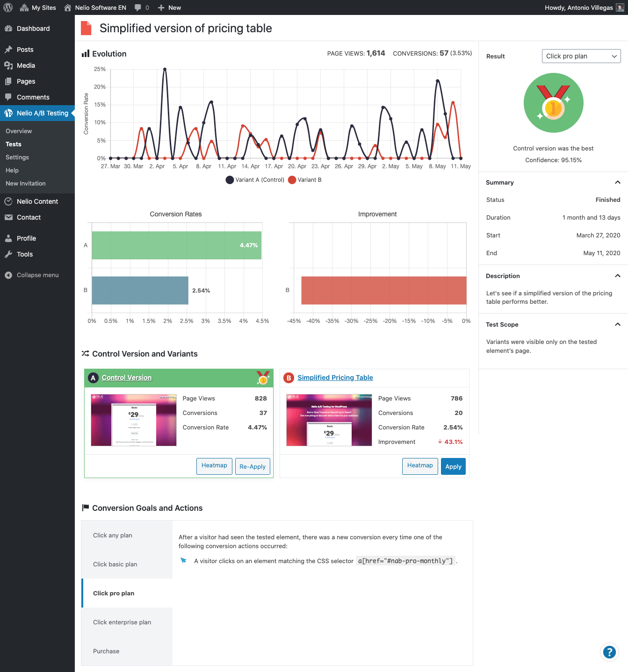Open the Control Version link
Viewport: 628px width, 672px height.
127,378
